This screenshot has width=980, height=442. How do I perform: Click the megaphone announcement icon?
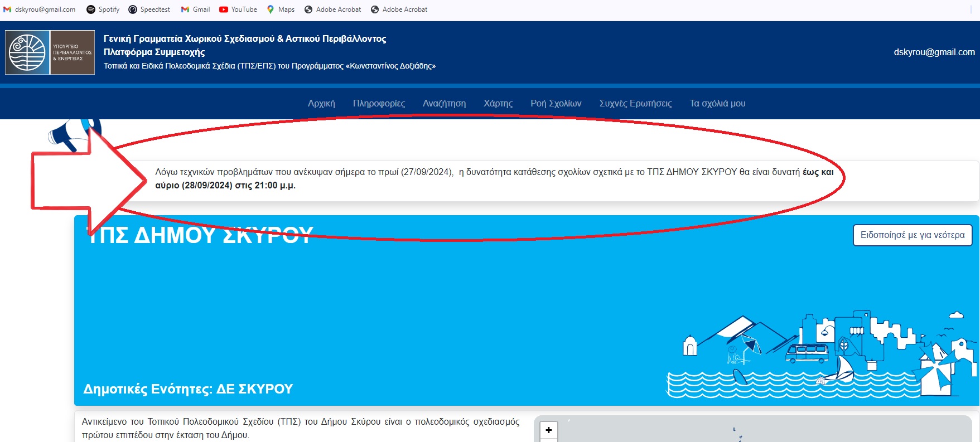click(73, 134)
